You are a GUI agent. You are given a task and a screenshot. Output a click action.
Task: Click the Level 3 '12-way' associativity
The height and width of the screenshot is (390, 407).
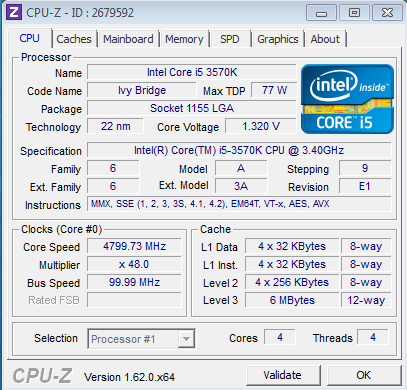click(366, 300)
